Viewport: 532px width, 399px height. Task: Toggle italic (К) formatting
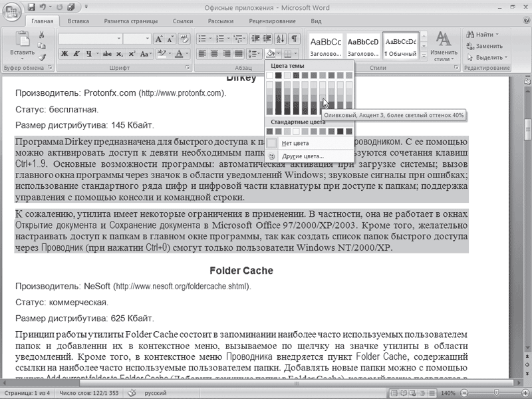pos(76,54)
